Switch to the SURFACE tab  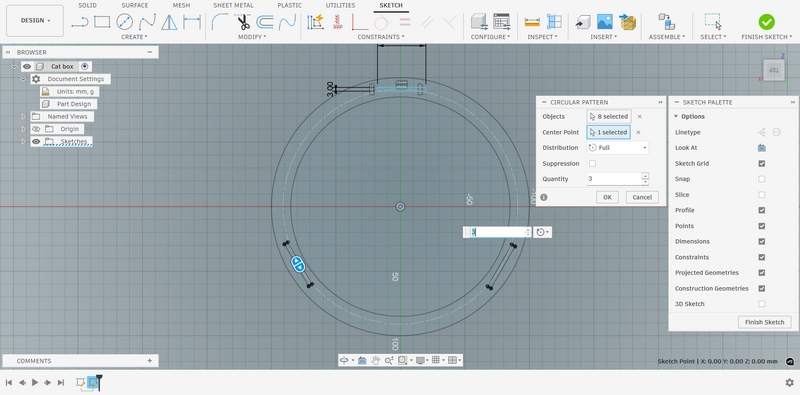tap(135, 6)
